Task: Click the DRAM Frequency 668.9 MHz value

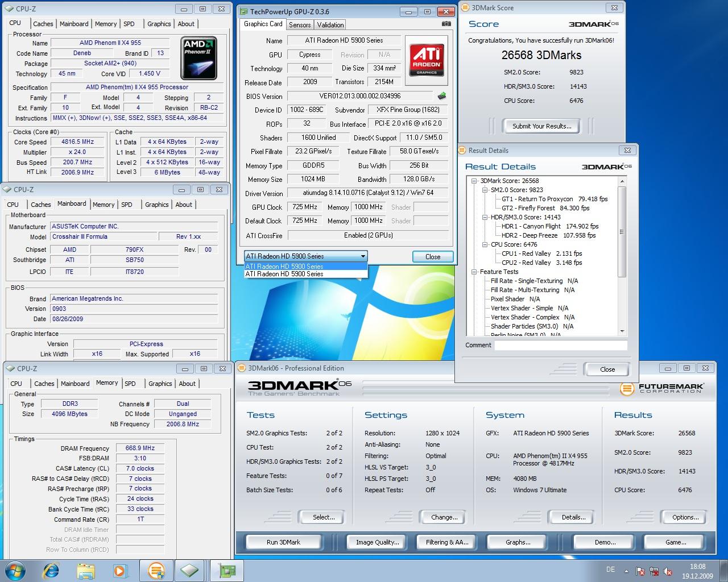Action: click(x=140, y=448)
